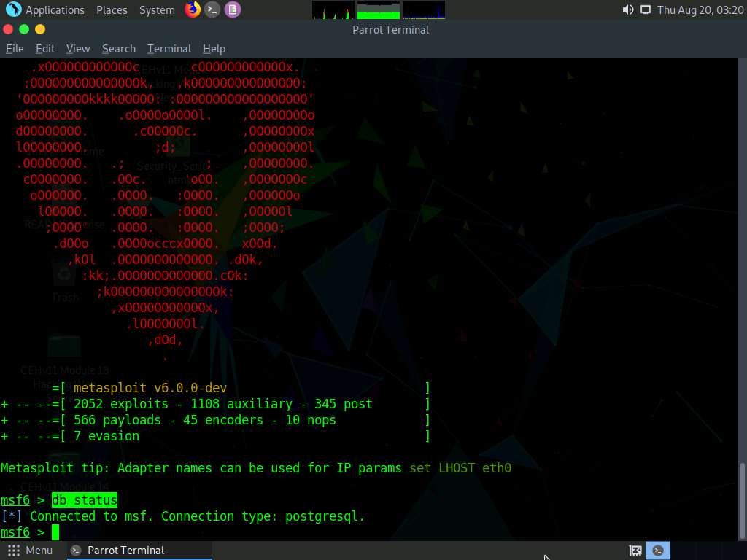Click the display/network tray icon
747x560 pixels.
645,9
